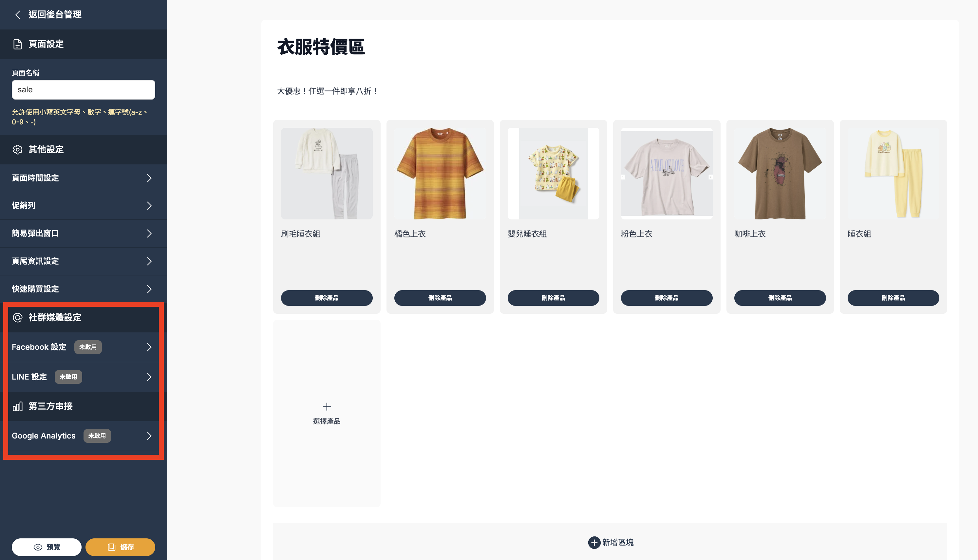Open Facebook 設定 menu item
The width and height of the screenshot is (978, 560).
84,347
